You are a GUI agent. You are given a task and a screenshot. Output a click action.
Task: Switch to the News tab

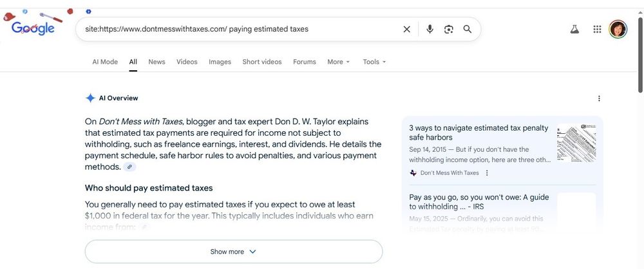(x=156, y=62)
